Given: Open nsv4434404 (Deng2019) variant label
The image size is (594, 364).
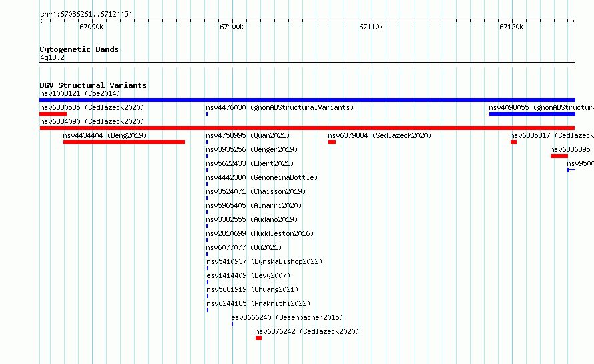Looking at the screenshot, I should pyautogui.click(x=105, y=135).
